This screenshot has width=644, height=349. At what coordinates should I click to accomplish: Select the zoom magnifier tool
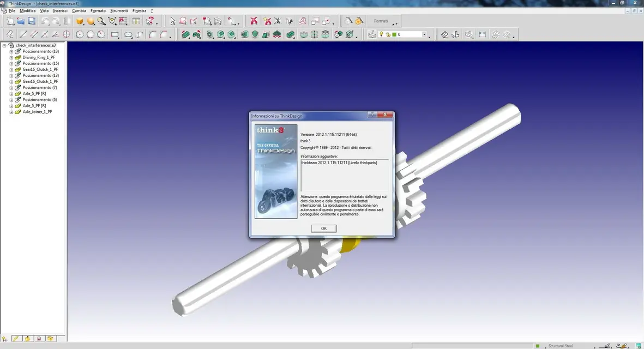click(101, 21)
